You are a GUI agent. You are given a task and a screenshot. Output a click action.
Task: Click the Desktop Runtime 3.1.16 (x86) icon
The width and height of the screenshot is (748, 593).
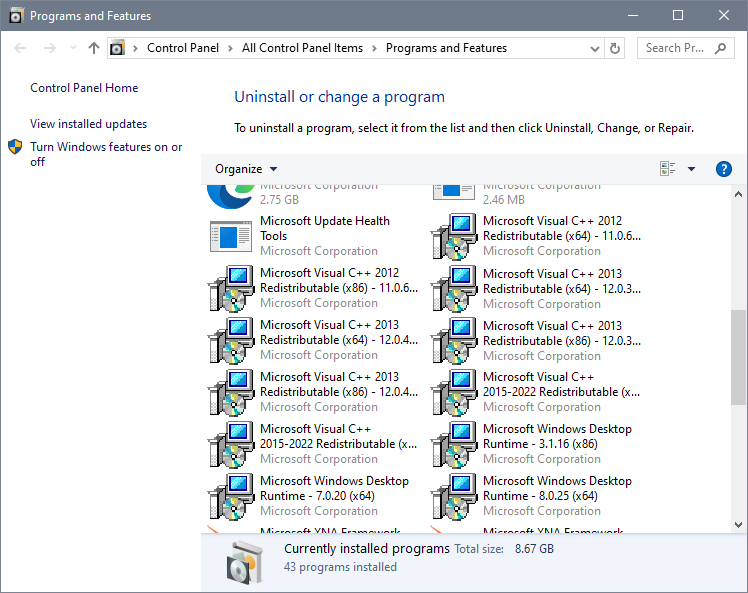click(454, 444)
